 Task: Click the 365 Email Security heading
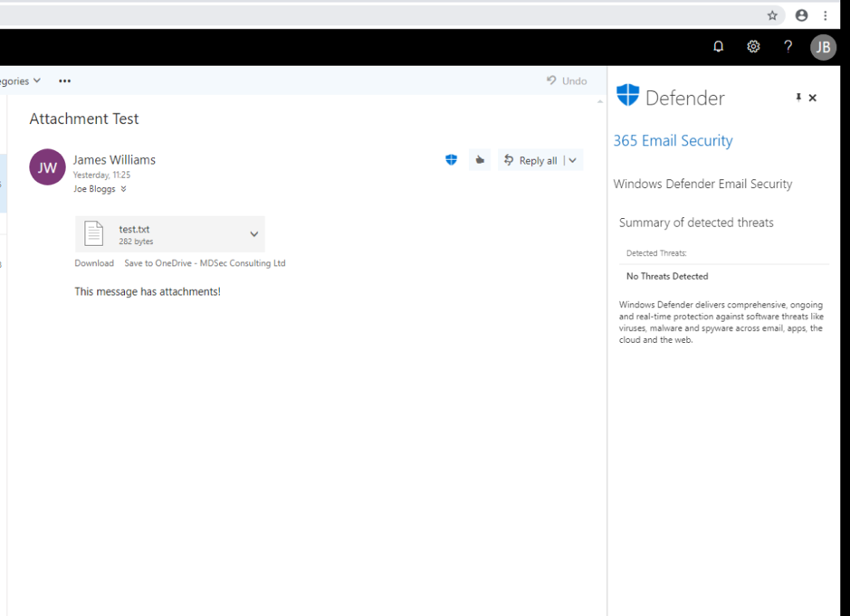pyautogui.click(x=673, y=140)
